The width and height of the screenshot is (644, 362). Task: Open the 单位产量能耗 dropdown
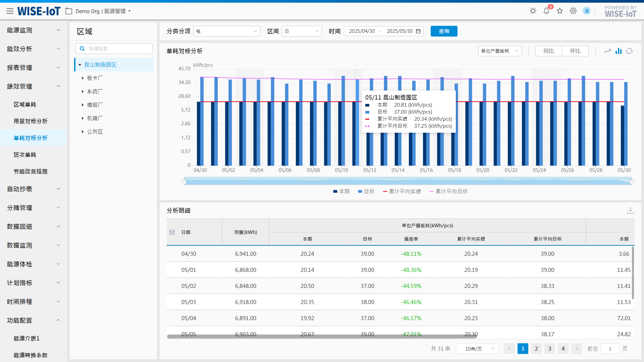coord(500,51)
